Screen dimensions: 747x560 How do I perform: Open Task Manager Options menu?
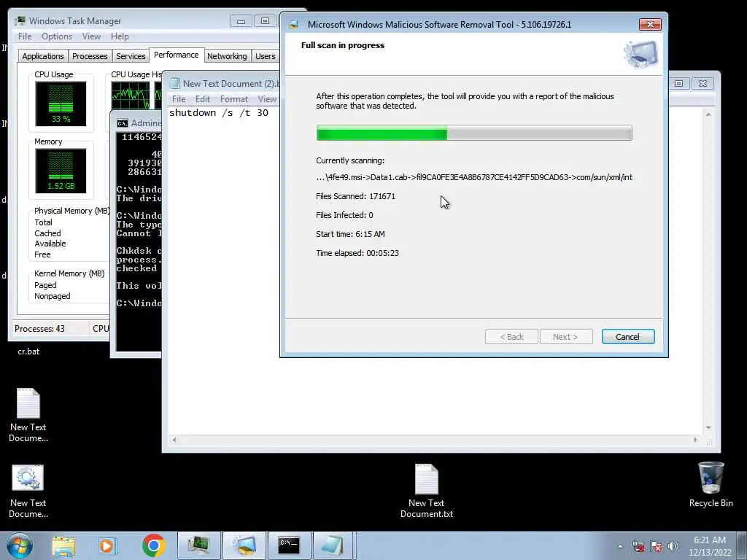tap(57, 36)
